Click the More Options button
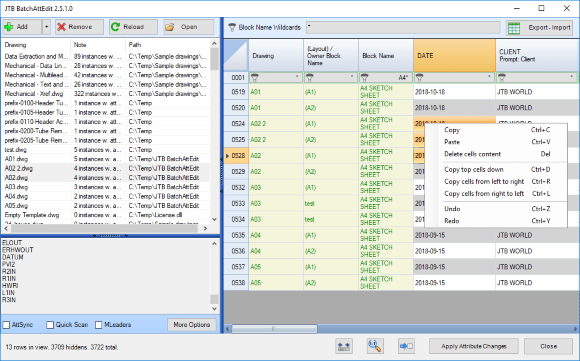Image resolution: width=580 pixels, height=361 pixels. pyautogui.click(x=192, y=325)
